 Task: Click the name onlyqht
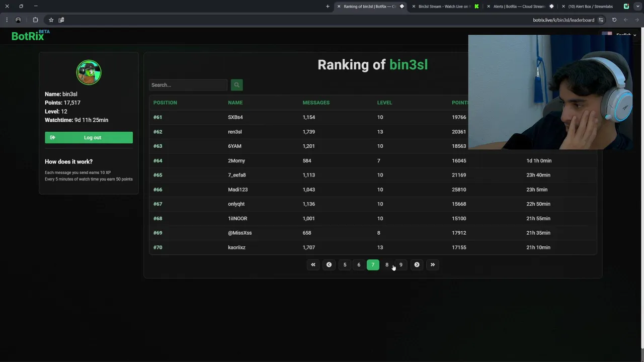point(236,204)
